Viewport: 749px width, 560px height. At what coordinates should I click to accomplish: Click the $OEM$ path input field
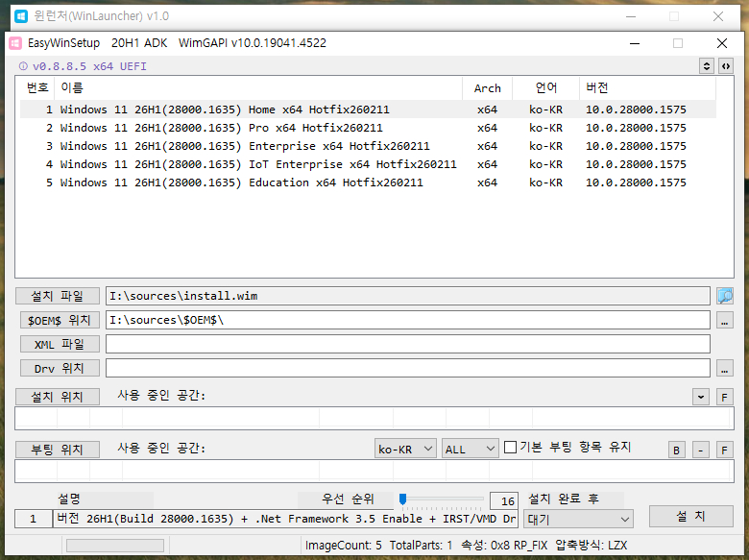pos(407,320)
